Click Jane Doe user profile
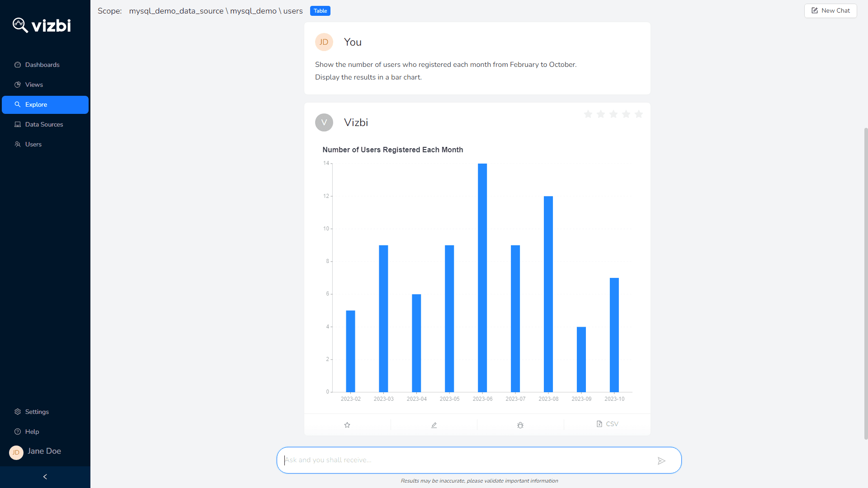 pyautogui.click(x=44, y=451)
